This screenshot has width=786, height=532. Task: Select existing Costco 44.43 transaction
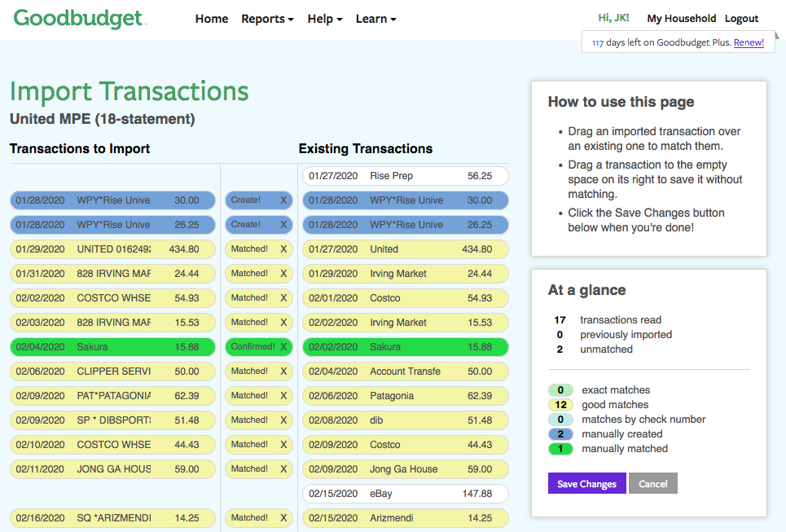click(x=406, y=444)
